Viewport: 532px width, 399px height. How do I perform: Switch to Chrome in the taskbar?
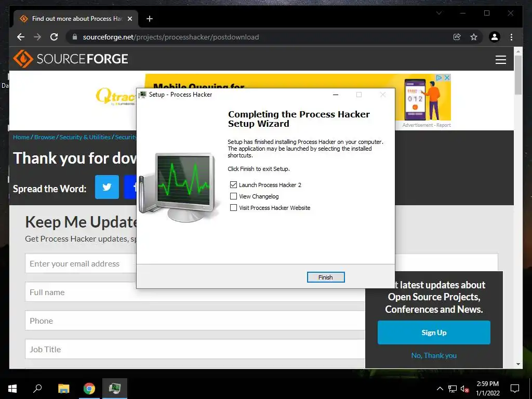[89, 389]
